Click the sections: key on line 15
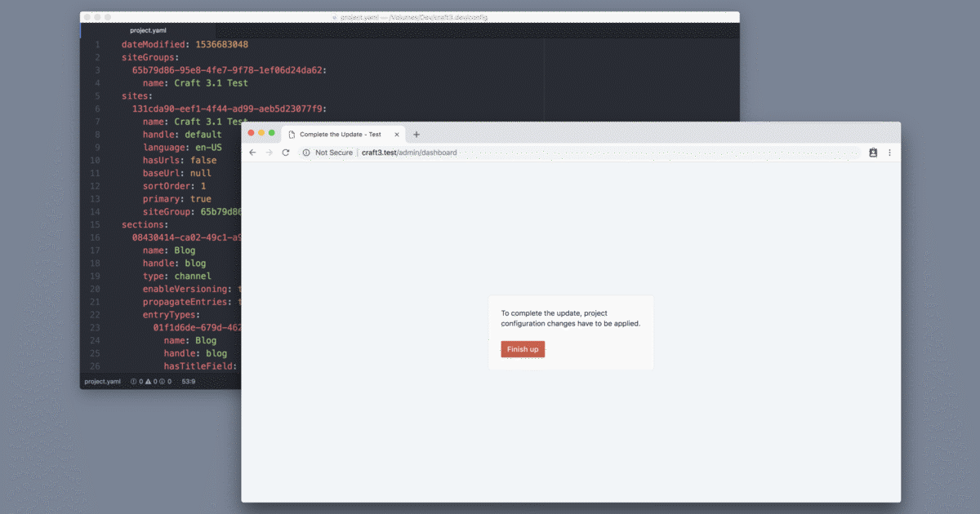The height and width of the screenshot is (514, 980). 145,224
